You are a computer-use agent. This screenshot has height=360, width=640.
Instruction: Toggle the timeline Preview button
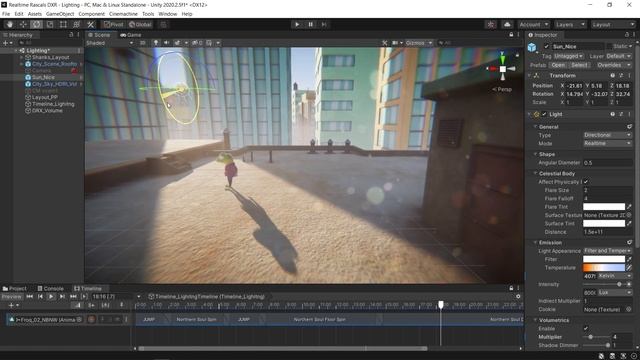coord(11,297)
